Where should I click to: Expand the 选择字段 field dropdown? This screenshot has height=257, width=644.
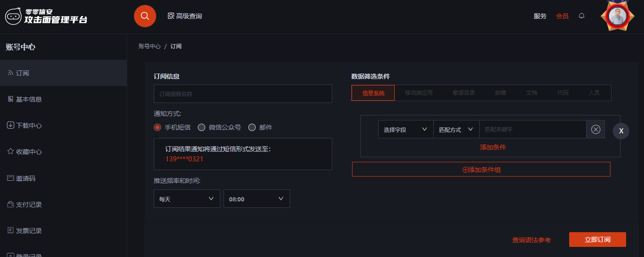[406, 130]
